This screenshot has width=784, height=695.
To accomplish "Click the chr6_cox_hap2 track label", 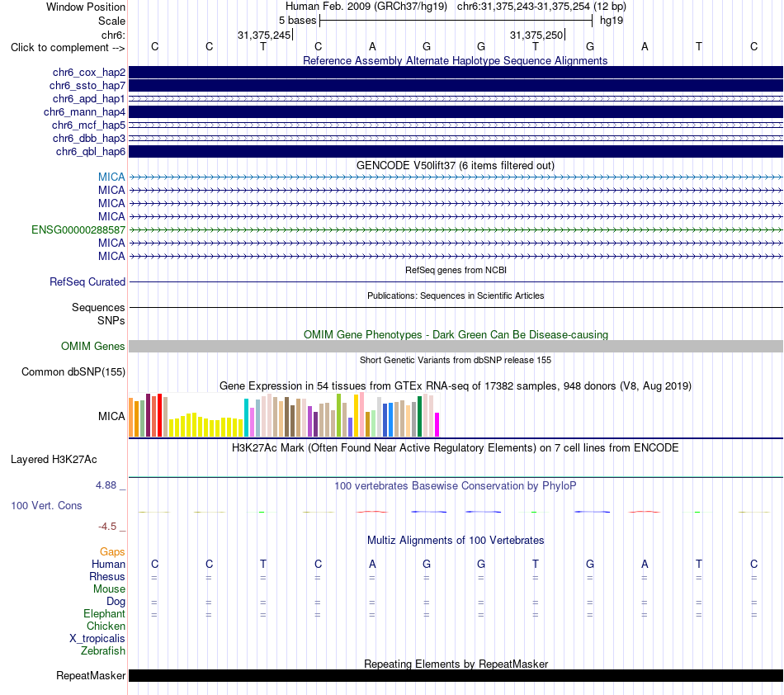I will coord(89,73).
